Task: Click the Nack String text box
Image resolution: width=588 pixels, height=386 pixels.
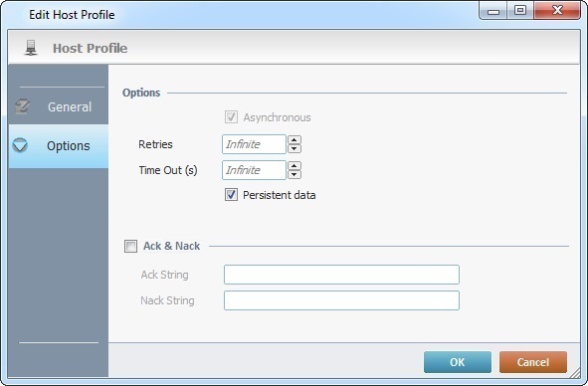Action: pos(341,300)
